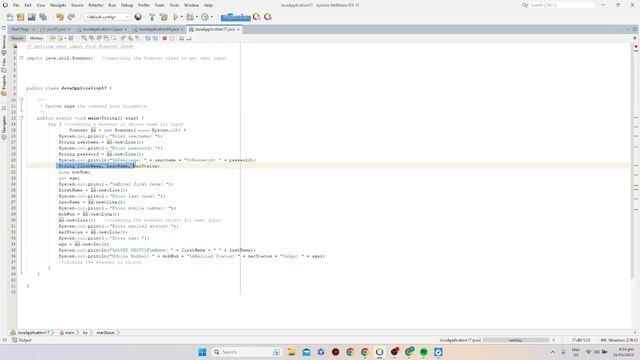Click the Save All toolbar icon
Image resolution: width=640 pixels, height=360 pixels.
pyautogui.click(x=43, y=17)
